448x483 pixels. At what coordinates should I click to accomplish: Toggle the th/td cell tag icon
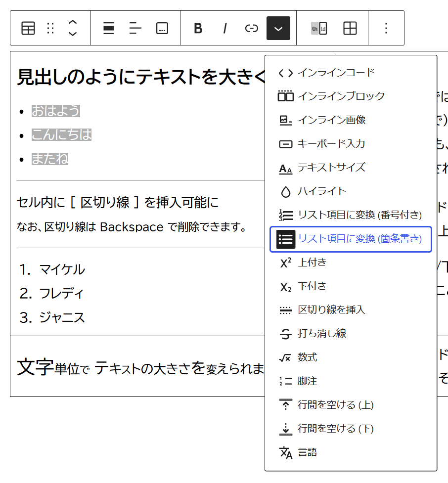point(319,28)
